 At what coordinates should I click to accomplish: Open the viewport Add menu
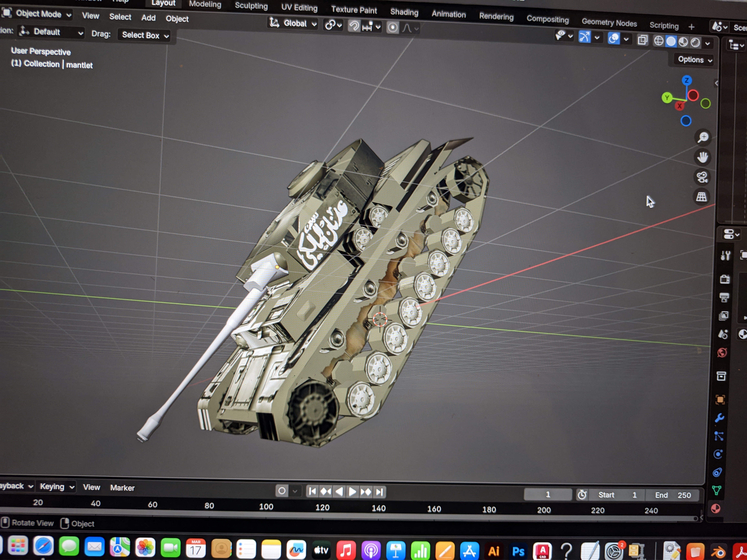[x=148, y=18]
